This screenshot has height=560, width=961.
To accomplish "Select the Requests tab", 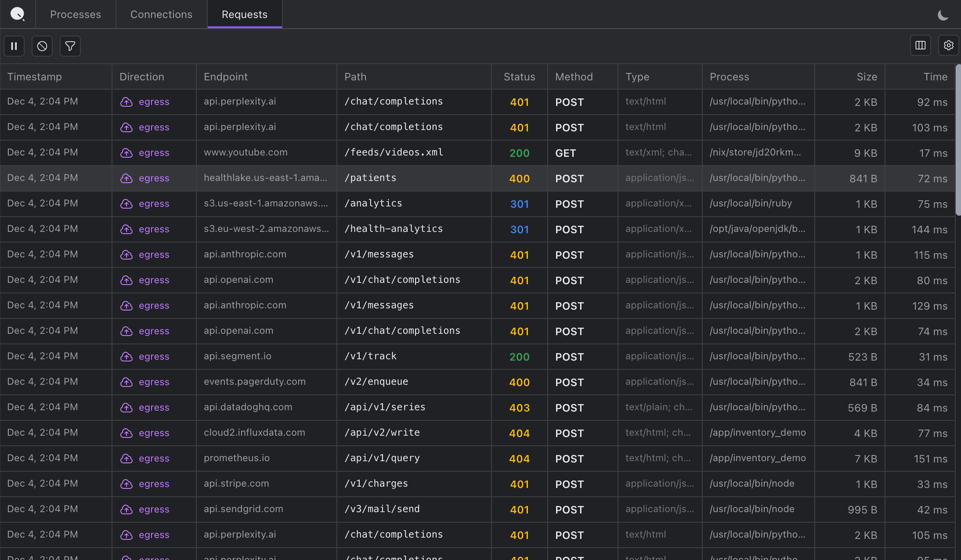I will point(244,14).
